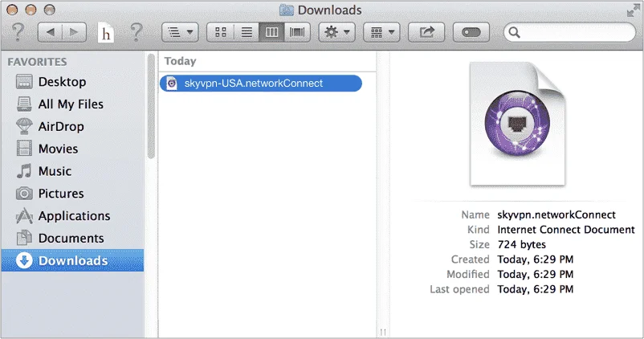Click the large file preview thumbnail
644x339 pixels.
pyautogui.click(x=517, y=124)
